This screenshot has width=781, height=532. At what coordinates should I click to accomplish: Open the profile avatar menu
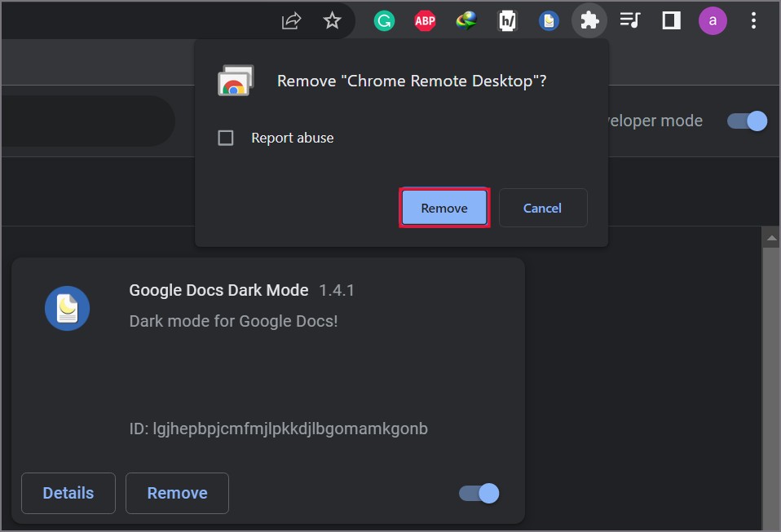click(x=713, y=21)
